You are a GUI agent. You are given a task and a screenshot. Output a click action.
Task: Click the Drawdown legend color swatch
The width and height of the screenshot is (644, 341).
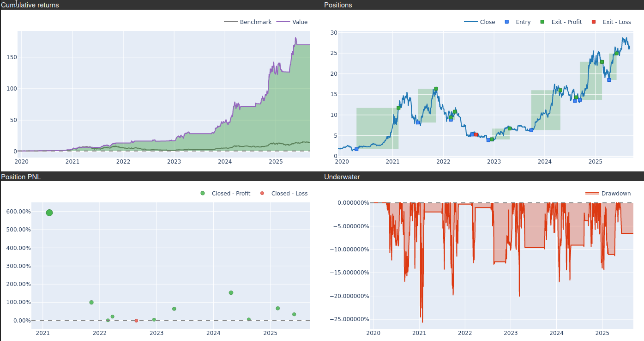pos(592,194)
